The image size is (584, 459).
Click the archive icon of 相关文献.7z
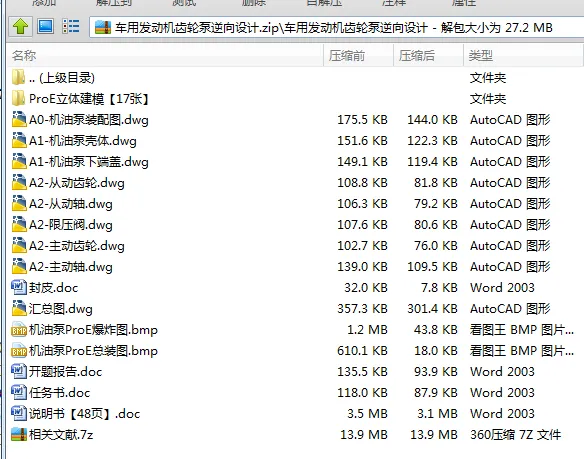(19, 434)
